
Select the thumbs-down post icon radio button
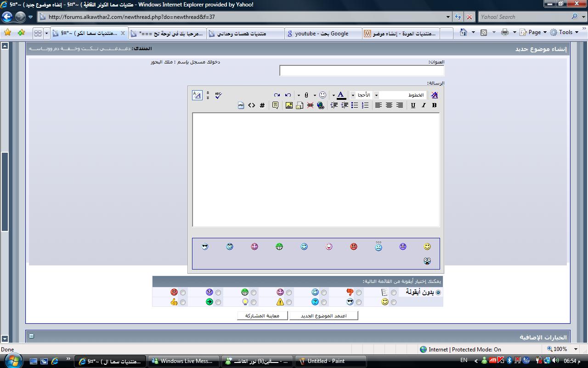tap(359, 293)
